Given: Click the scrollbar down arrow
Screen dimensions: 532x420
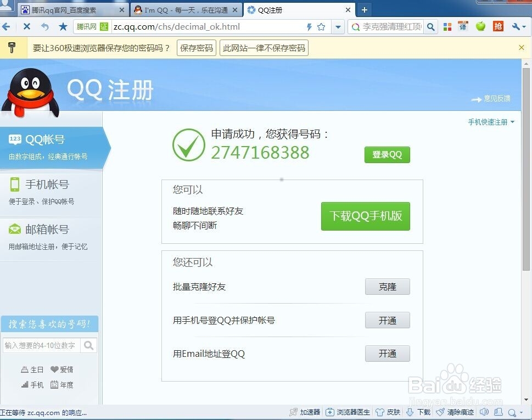Looking at the screenshot, I should (x=526, y=399).
